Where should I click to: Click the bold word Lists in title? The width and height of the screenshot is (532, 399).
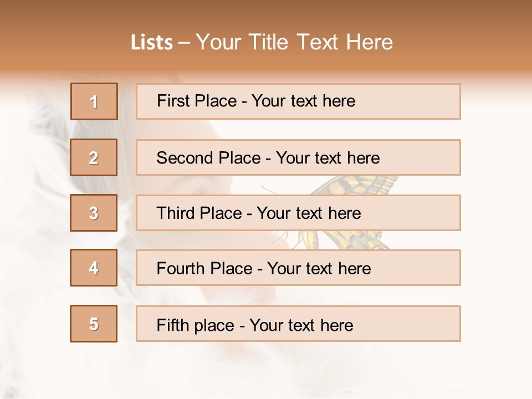pos(152,43)
